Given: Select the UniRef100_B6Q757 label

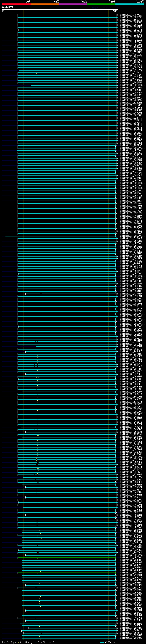Looking at the screenshot, I should point(131,82).
